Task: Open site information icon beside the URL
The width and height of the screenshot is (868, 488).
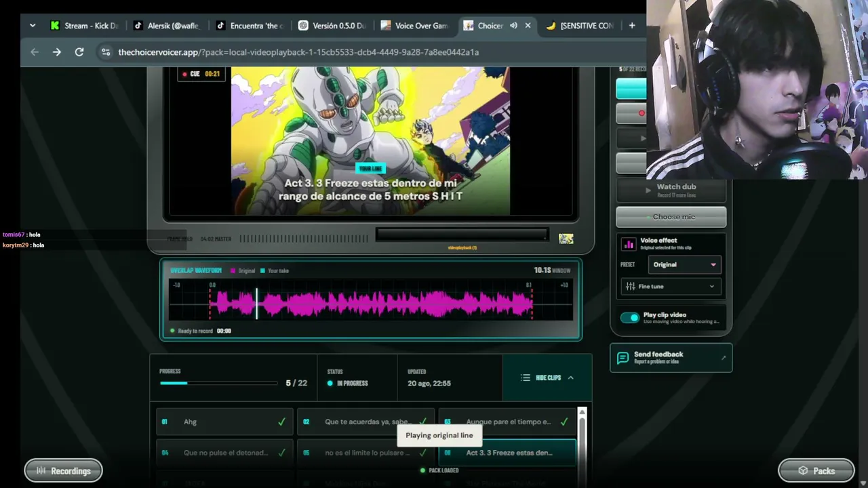Action: click(x=105, y=52)
